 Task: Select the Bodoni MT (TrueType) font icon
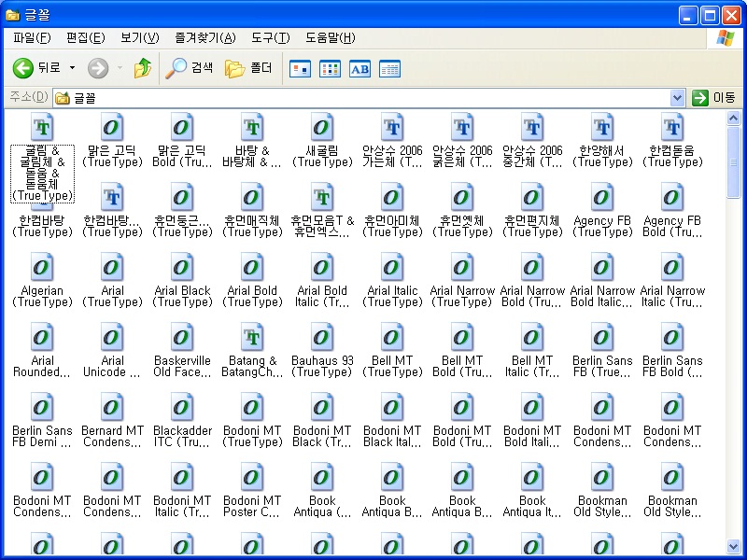point(252,407)
